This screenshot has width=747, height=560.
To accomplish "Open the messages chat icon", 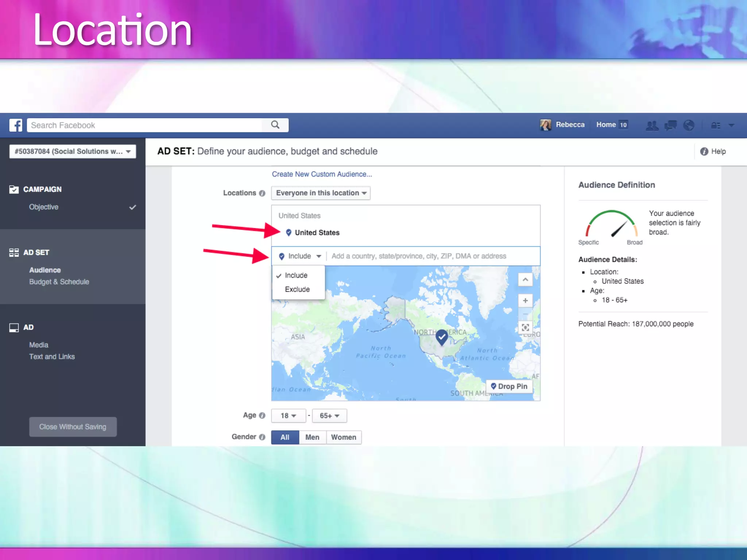I will coord(670,125).
